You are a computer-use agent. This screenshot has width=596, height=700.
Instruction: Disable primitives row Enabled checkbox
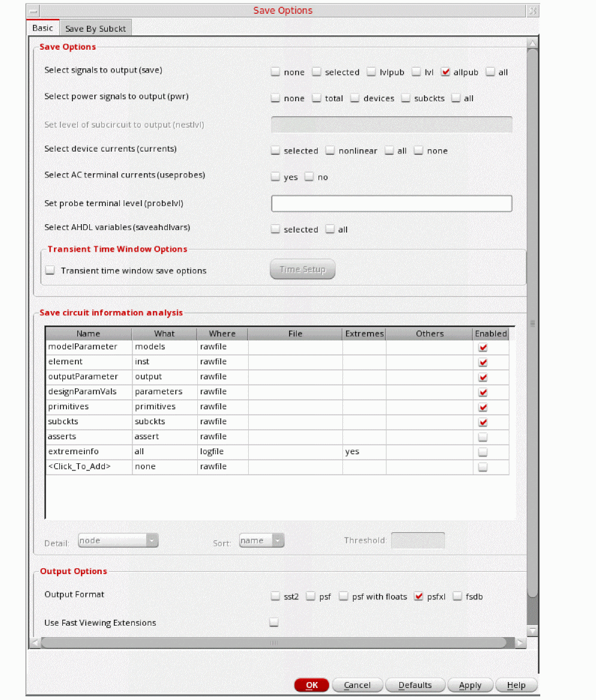(483, 407)
